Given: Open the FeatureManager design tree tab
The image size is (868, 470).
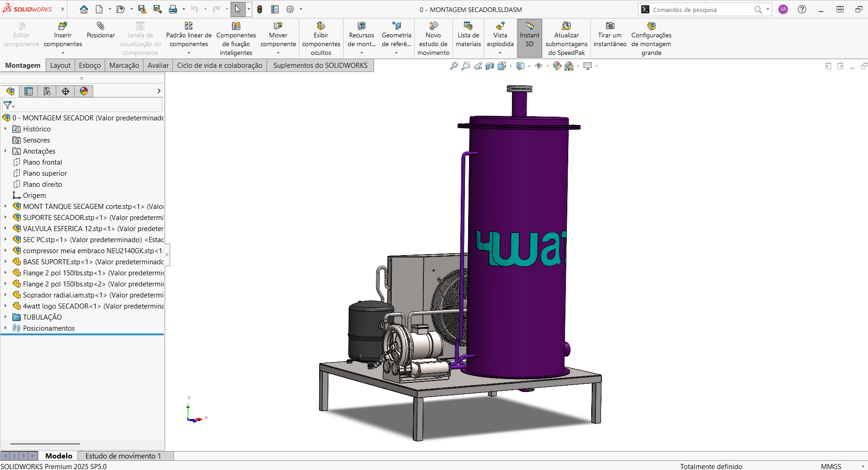Looking at the screenshot, I should tap(10, 91).
